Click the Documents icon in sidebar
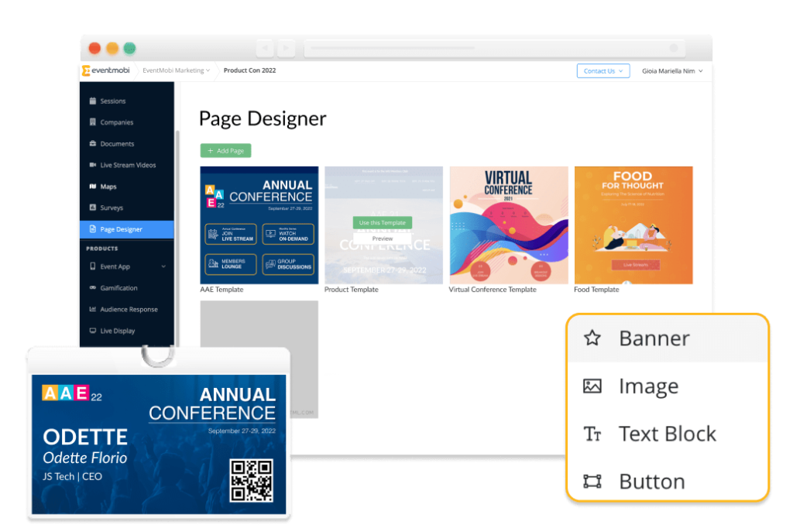Image resolution: width=793 pixels, height=532 pixels. [94, 143]
